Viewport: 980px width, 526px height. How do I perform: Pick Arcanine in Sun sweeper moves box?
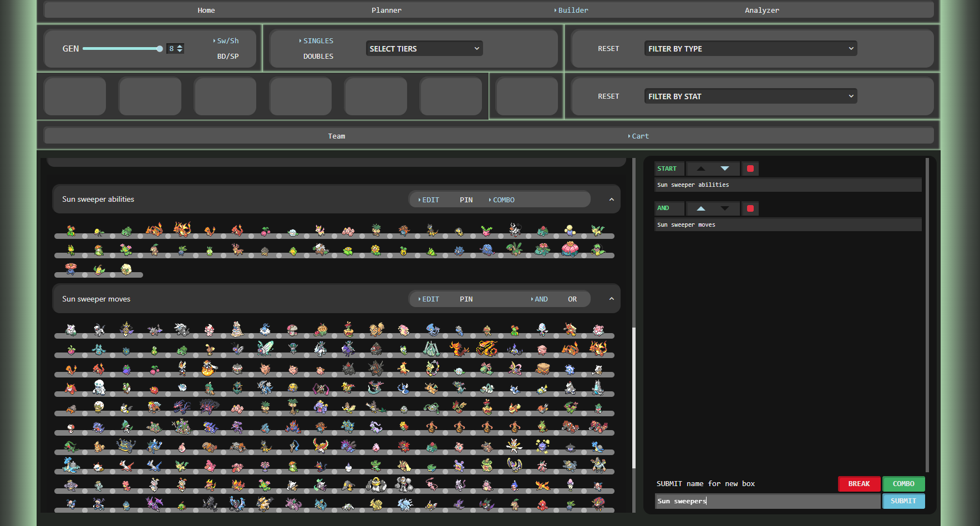377,329
